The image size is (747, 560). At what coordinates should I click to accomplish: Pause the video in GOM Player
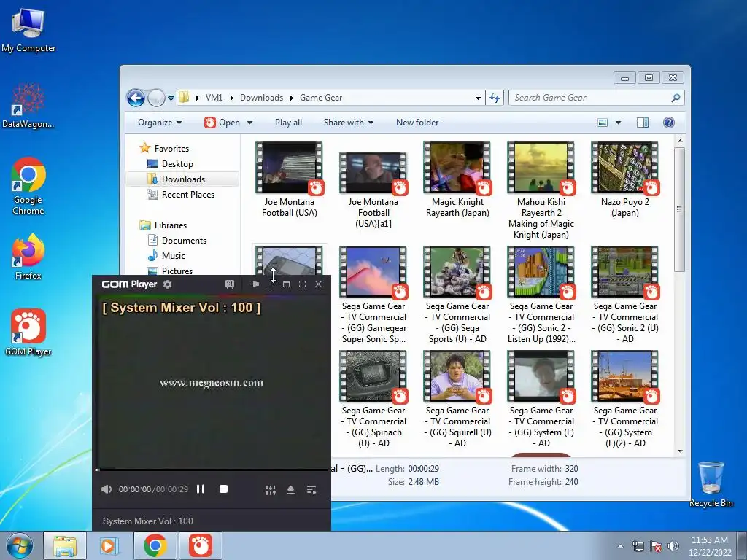point(201,489)
